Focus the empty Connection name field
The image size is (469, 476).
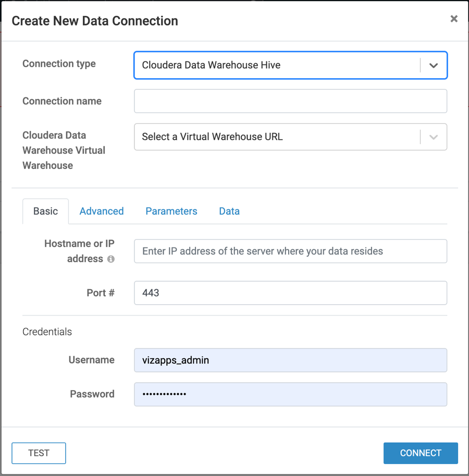tap(290, 101)
